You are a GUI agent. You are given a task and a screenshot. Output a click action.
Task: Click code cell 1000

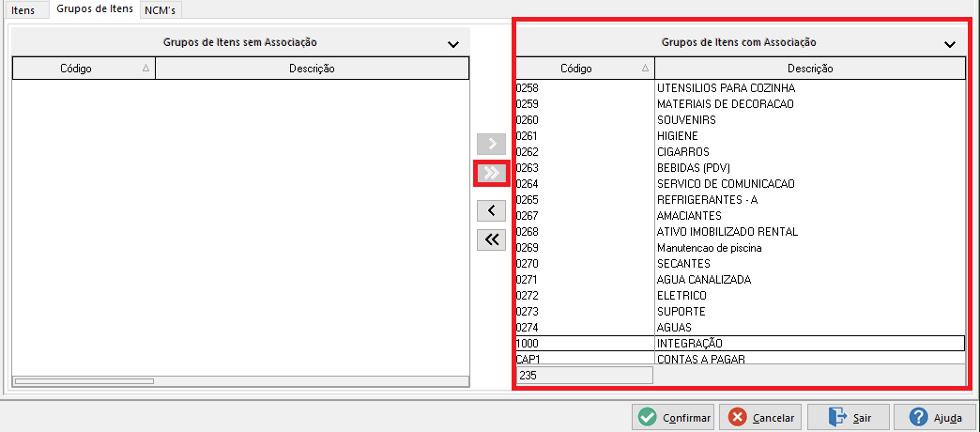(585, 343)
